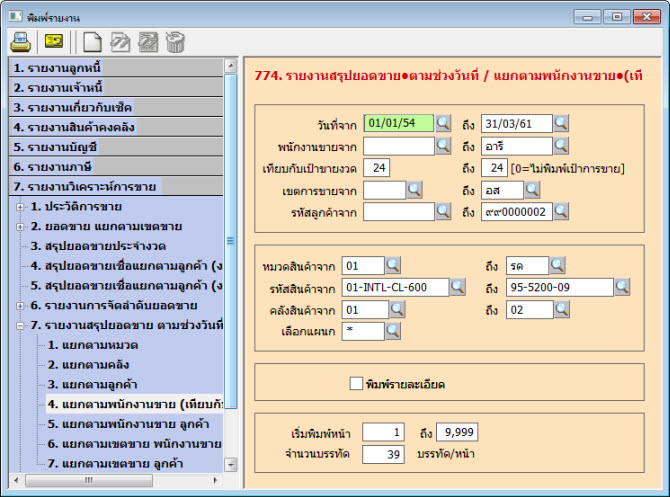Select 3. แยกตามลูกค้า report
The image size is (670, 497).
click(92, 384)
